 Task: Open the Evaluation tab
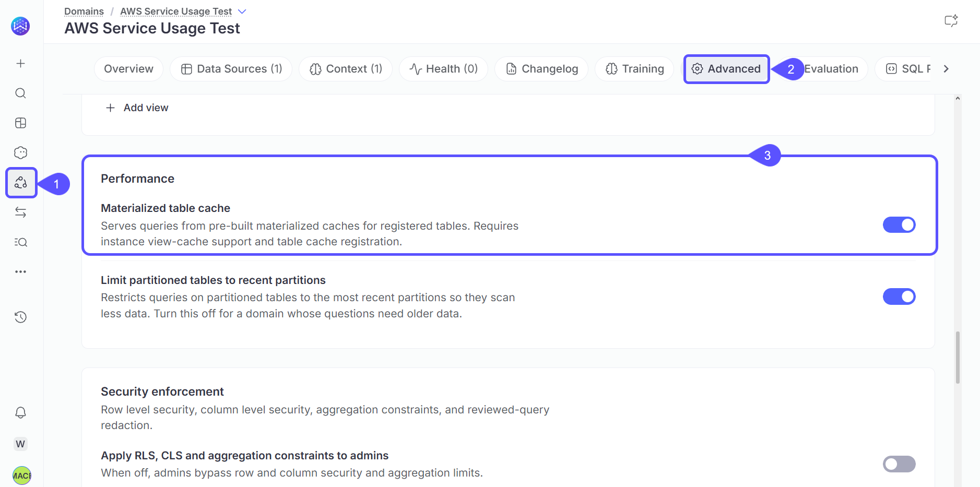coord(830,69)
